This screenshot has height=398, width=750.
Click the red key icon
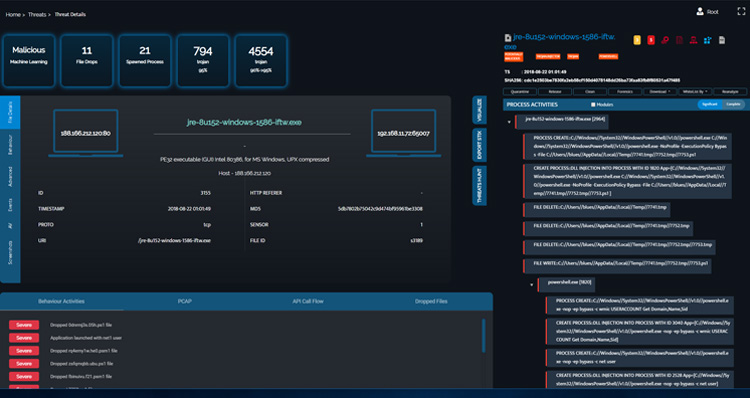[665, 40]
